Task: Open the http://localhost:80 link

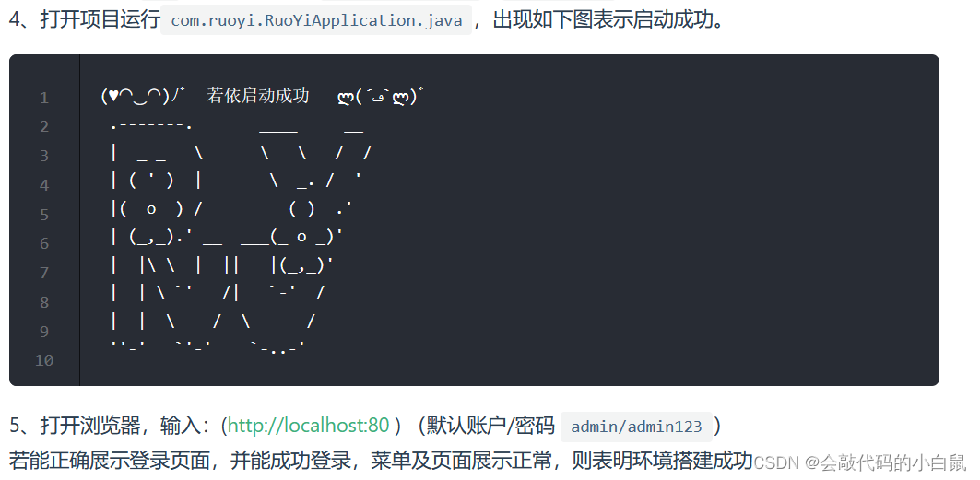Action: pyautogui.click(x=309, y=426)
